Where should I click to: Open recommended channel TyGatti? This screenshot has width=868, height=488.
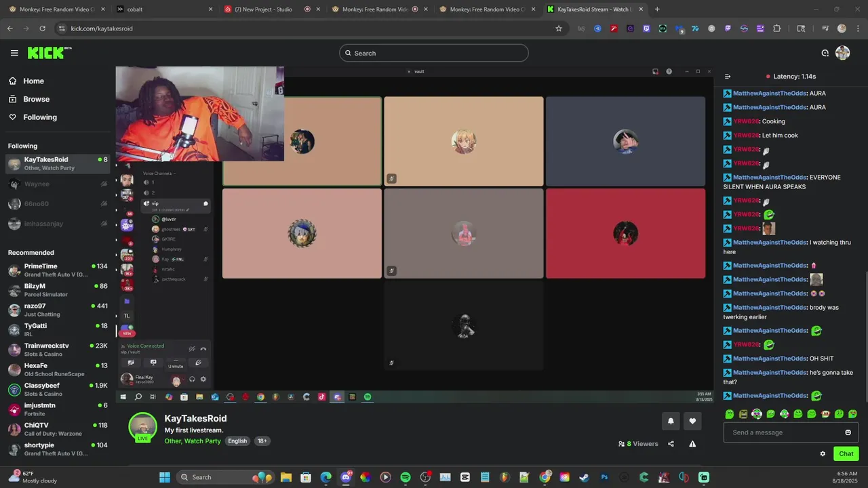[x=58, y=329]
